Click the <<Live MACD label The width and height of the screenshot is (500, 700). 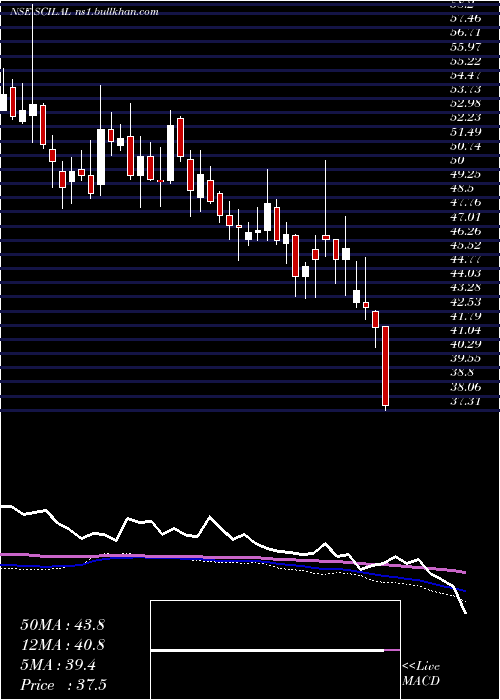pyautogui.click(x=421, y=674)
